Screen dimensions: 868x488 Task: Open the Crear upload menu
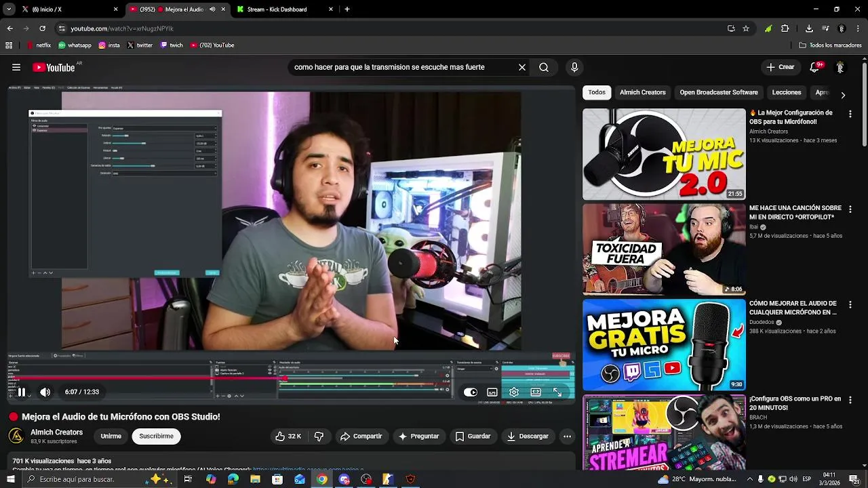coord(780,67)
